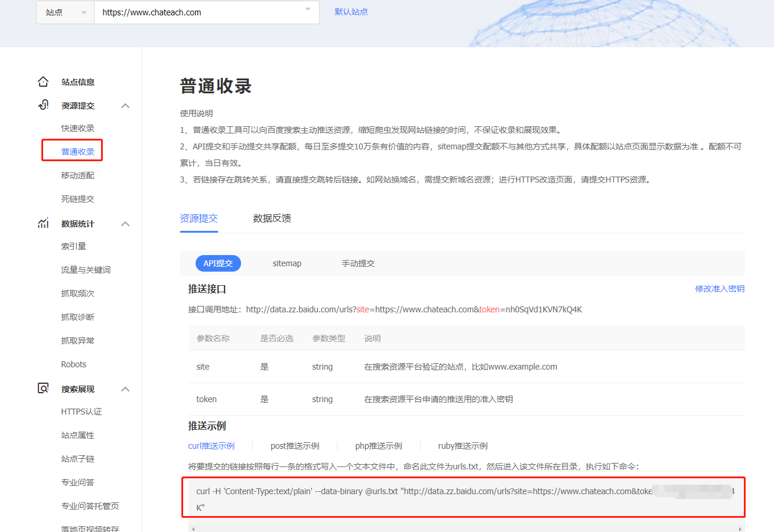The height and width of the screenshot is (532, 774).
Task: Click 修改准入密钥 link
Action: click(720, 289)
